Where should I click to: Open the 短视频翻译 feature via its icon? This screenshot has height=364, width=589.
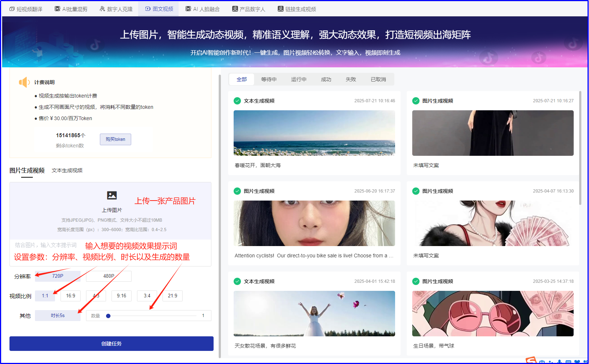coord(12,8)
